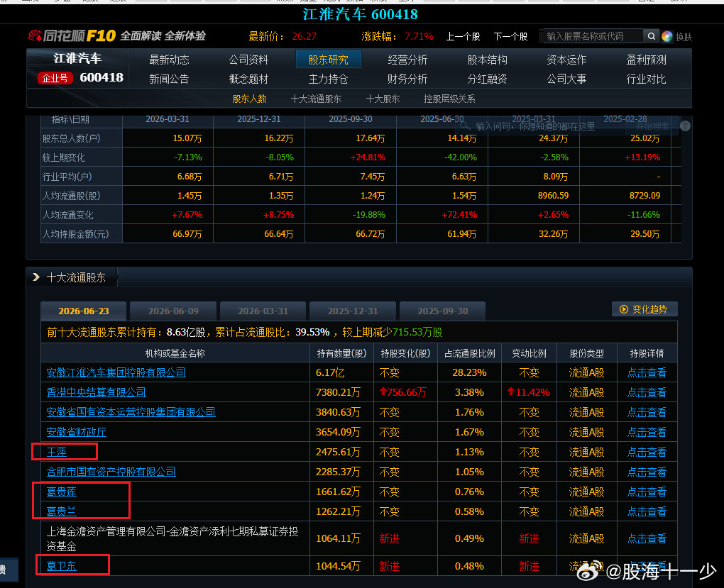724x588 pixels.
Task: Click the 人均持股金额(元) row label
Action: click(x=76, y=234)
